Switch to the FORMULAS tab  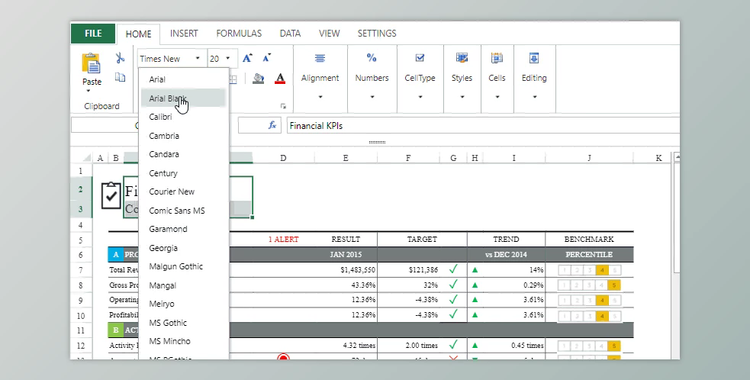[x=239, y=34]
